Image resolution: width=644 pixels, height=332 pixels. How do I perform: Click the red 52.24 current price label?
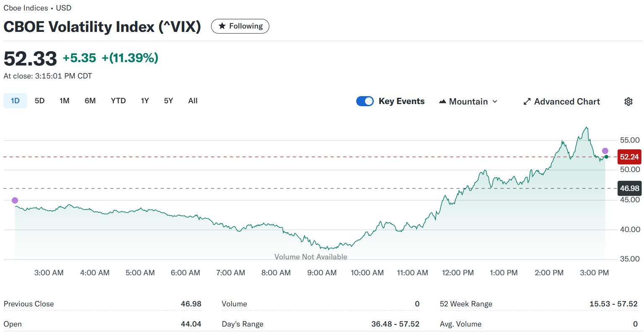click(x=629, y=157)
